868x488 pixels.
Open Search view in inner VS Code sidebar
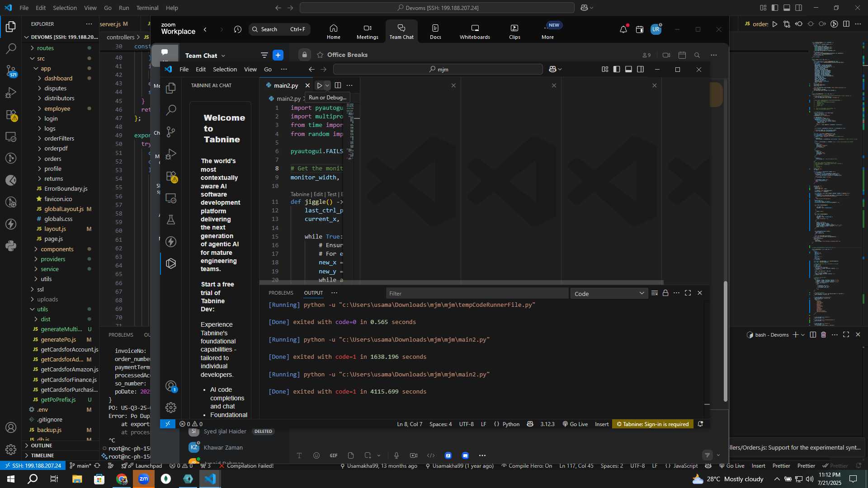click(171, 110)
